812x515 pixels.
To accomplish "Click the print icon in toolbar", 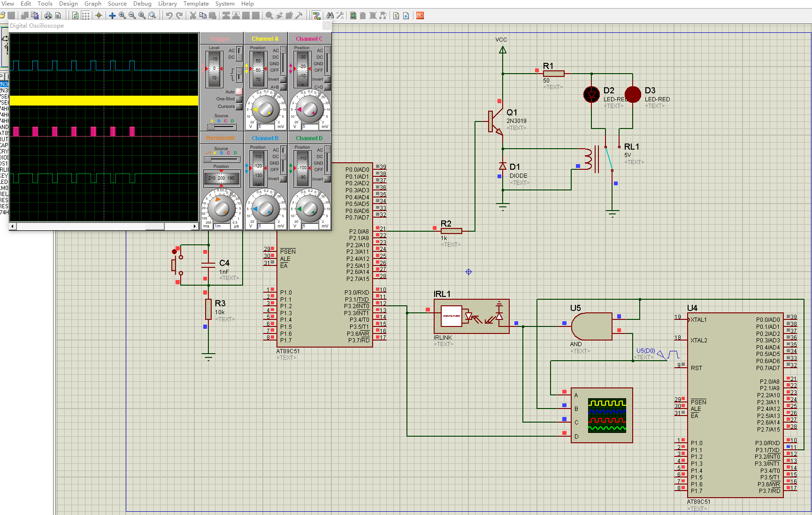I will tap(48, 15).
